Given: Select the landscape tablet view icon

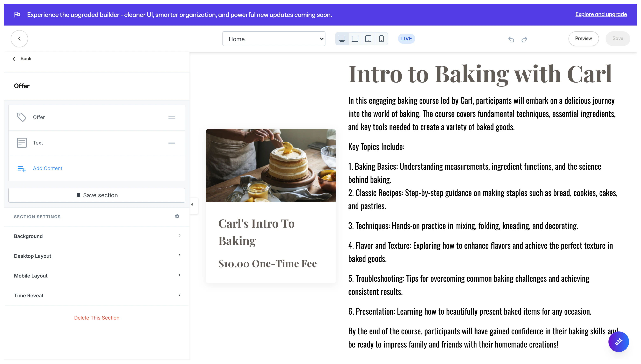Looking at the screenshot, I should pyautogui.click(x=355, y=39).
